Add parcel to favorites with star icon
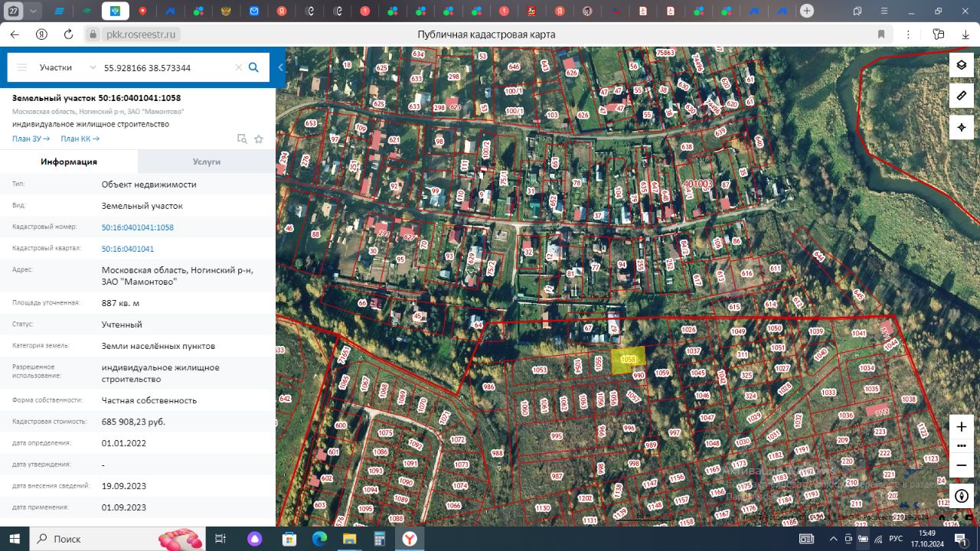This screenshot has height=551, width=980. [259, 139]
